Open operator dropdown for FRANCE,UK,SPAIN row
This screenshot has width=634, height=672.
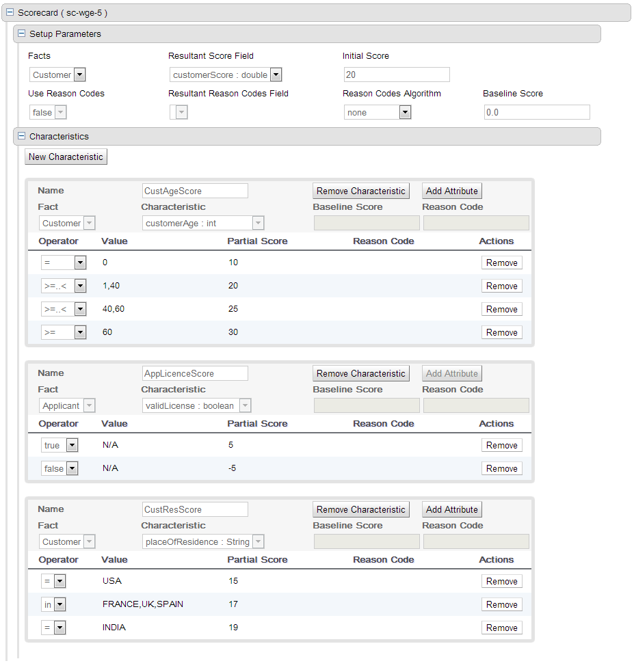(60, 604)
